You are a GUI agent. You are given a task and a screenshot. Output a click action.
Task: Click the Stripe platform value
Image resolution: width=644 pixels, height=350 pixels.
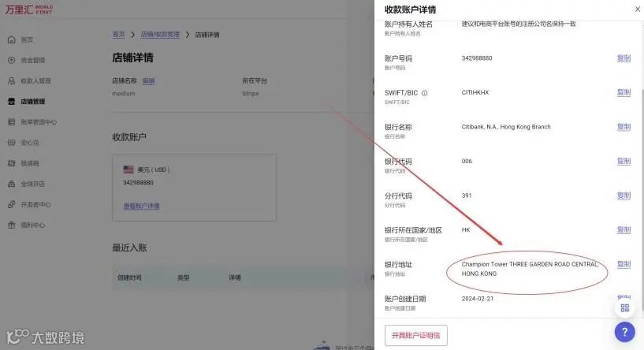[x=250, y=93]
